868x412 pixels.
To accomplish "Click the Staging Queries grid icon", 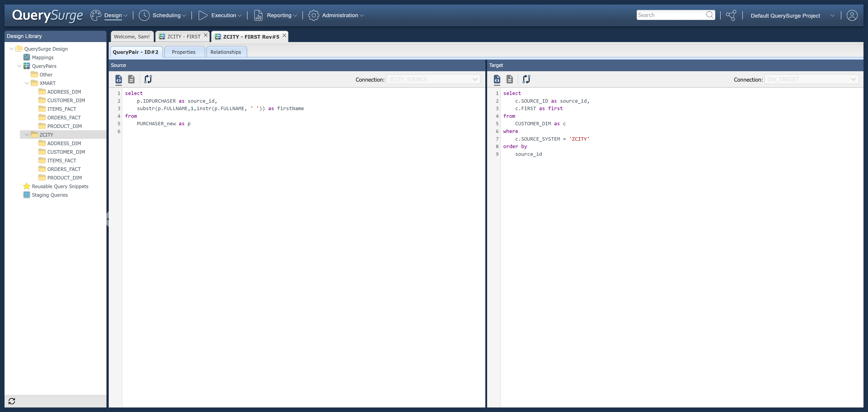I will pyautogui.click(x=27, y=194).
